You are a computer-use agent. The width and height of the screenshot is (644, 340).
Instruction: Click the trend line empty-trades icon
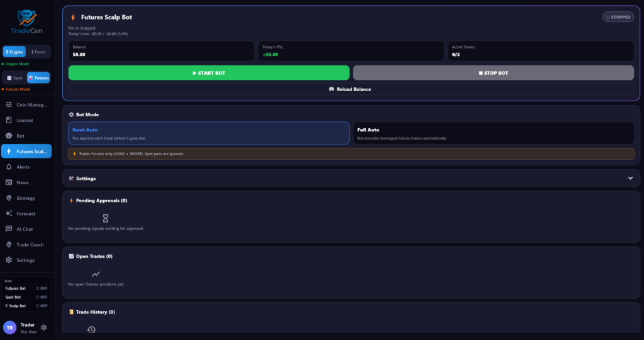(96, 274)
